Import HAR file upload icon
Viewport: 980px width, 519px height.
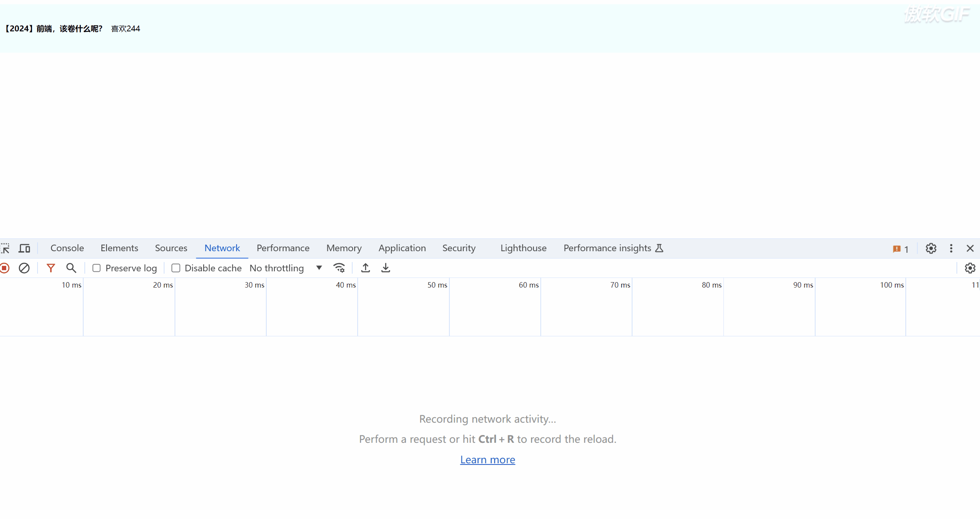365,268
